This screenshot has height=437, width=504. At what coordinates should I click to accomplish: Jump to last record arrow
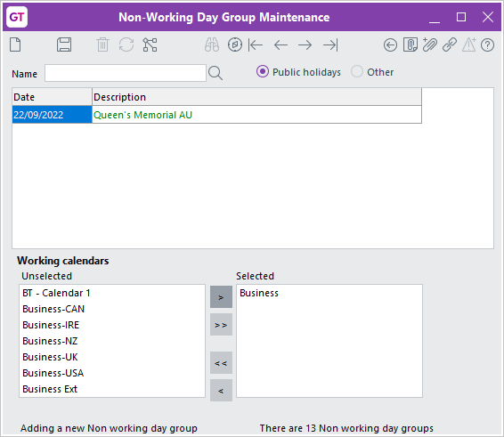(x=330, y=45)
